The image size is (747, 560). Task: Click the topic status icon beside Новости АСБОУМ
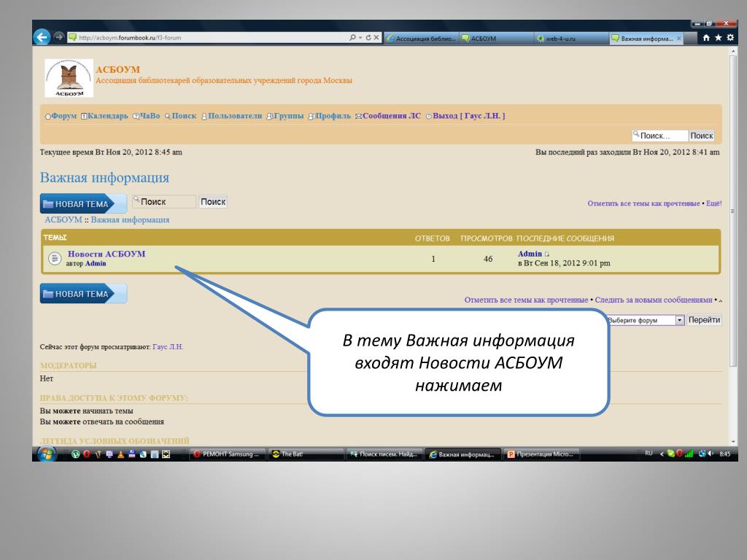55,259
